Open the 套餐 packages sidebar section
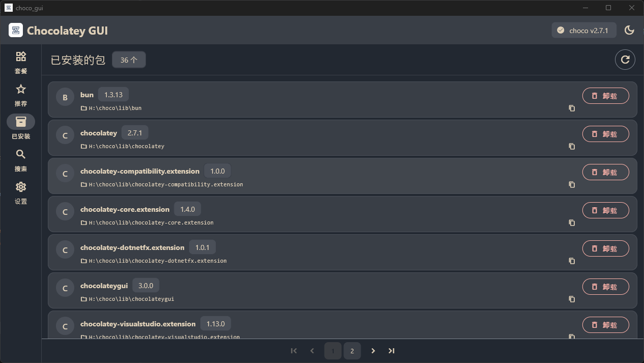This screenshot has width=644, height=363. coord(21,63)
